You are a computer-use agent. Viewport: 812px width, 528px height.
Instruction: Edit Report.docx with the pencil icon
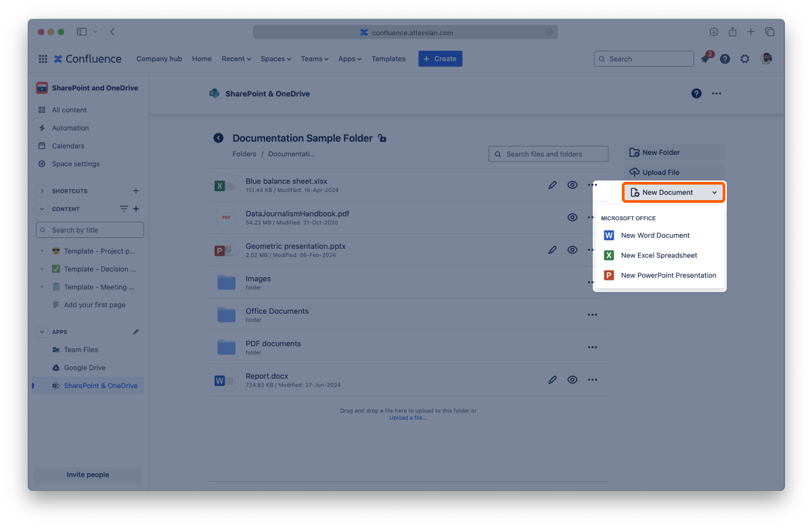(552, 380)
